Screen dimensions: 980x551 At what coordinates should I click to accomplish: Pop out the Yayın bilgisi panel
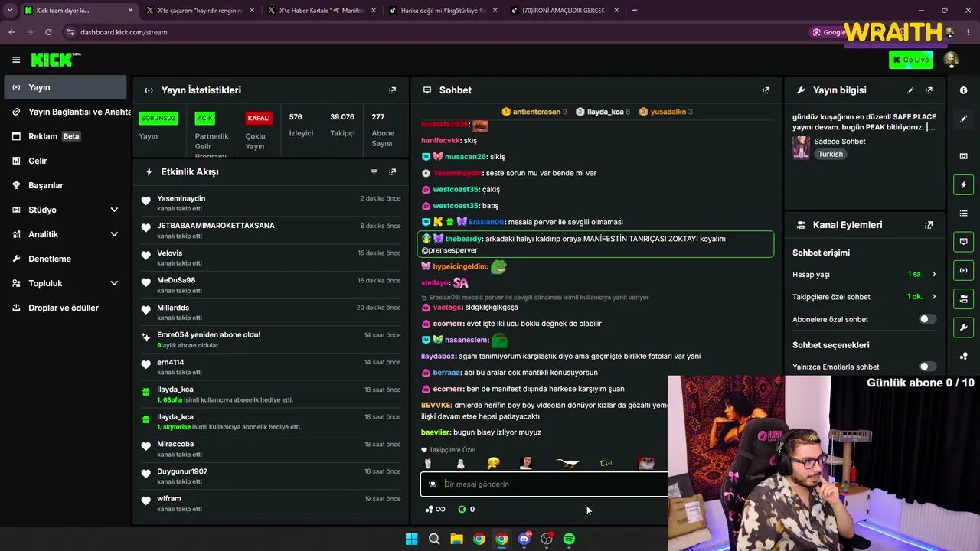929,90
